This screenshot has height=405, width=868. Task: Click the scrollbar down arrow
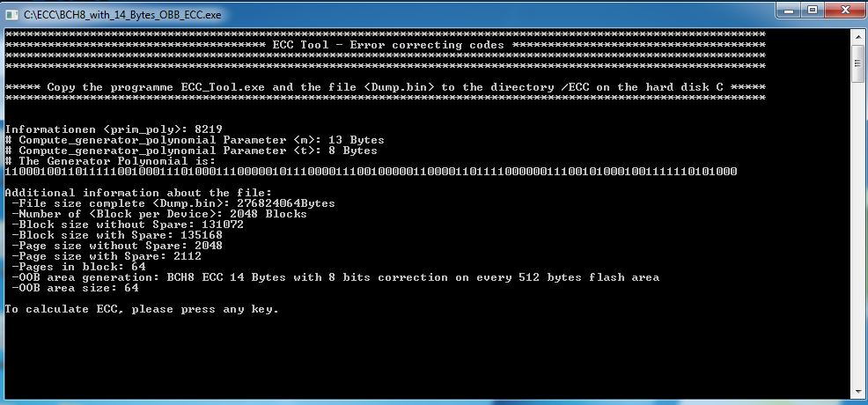pyautogui.click(x=857, y=392)
